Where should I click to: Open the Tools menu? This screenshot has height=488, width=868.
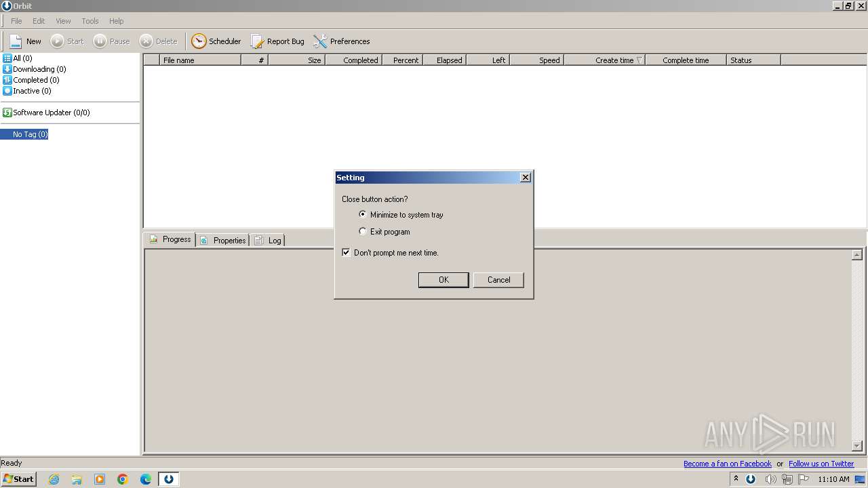point(90,21)
